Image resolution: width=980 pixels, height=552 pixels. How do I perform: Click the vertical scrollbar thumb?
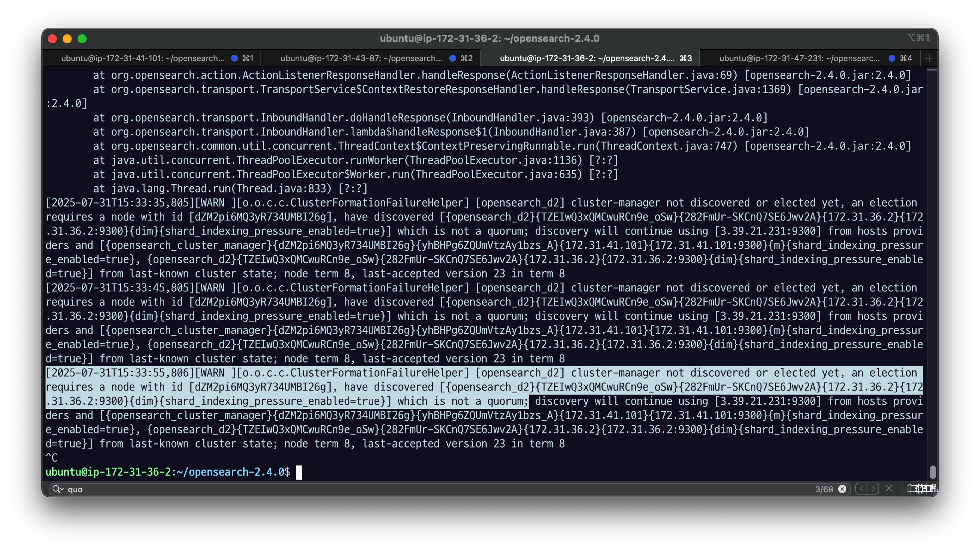933,472
